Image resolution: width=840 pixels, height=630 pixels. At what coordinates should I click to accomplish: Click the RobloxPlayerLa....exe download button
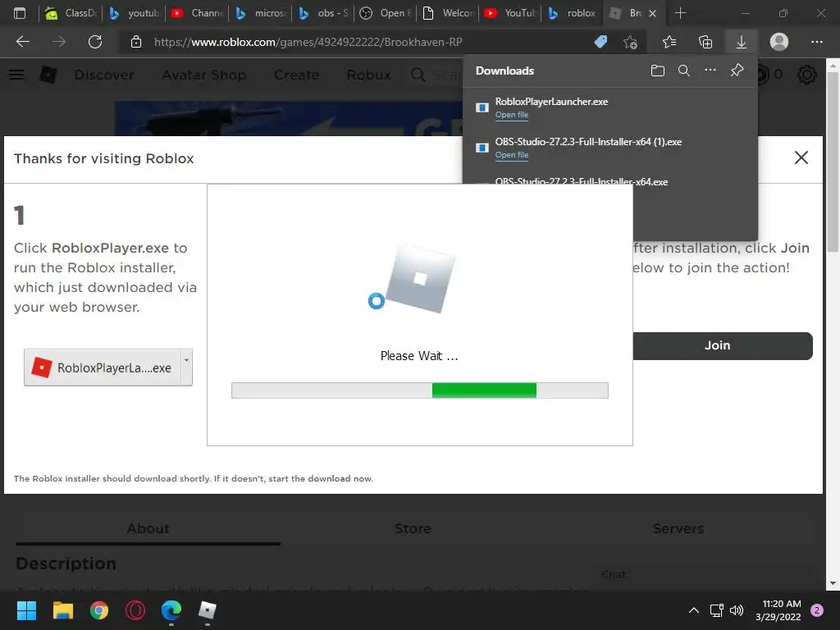pyautogui.click(x=103, y=367)
